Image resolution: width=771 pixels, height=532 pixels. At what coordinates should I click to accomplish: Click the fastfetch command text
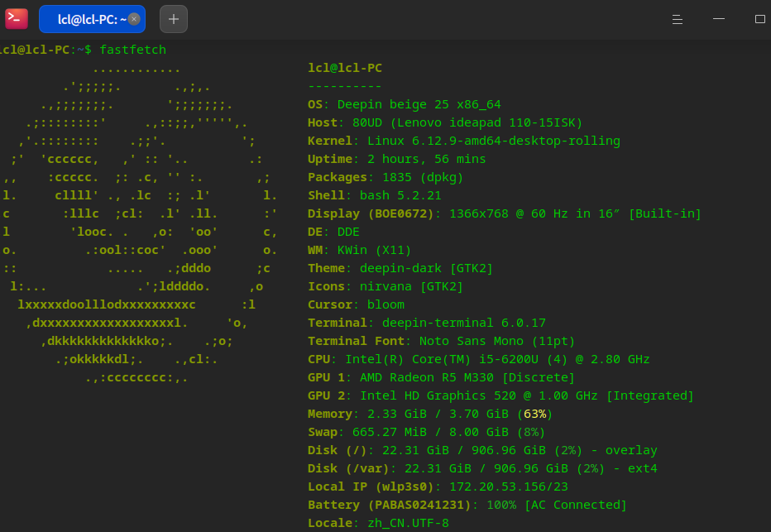click(x=132, y=50)
